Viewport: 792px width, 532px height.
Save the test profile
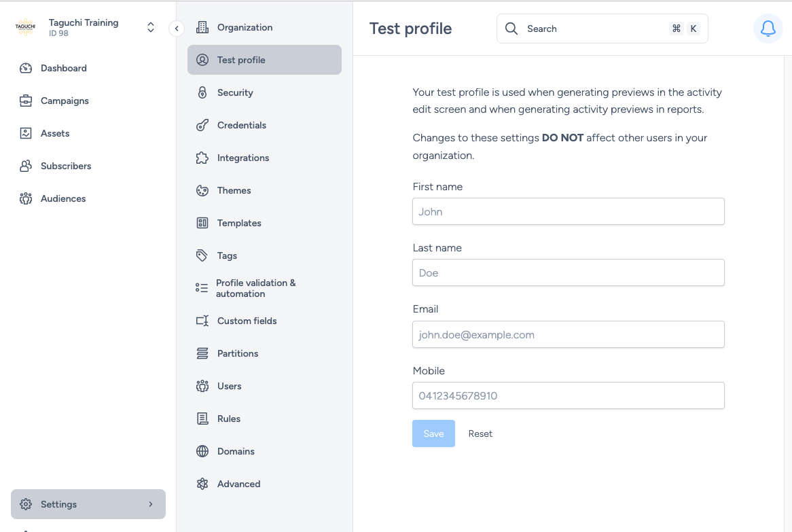(433, 433)
